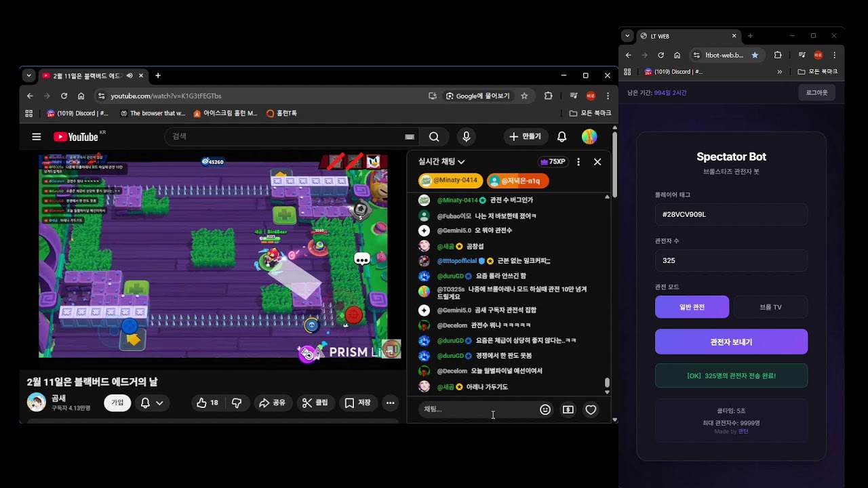Screen dimensions: 868x488
Task: Open tab search dropdown in YouTube window
Action: click(x=28, y=75)
